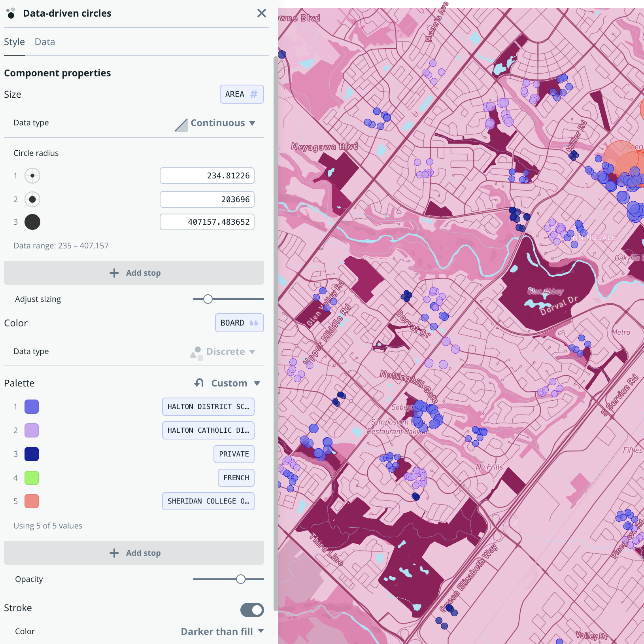The image size is (644, 644).
Task: Open the Darker than fill color dropdown
Action: click(x=222, y=631)
